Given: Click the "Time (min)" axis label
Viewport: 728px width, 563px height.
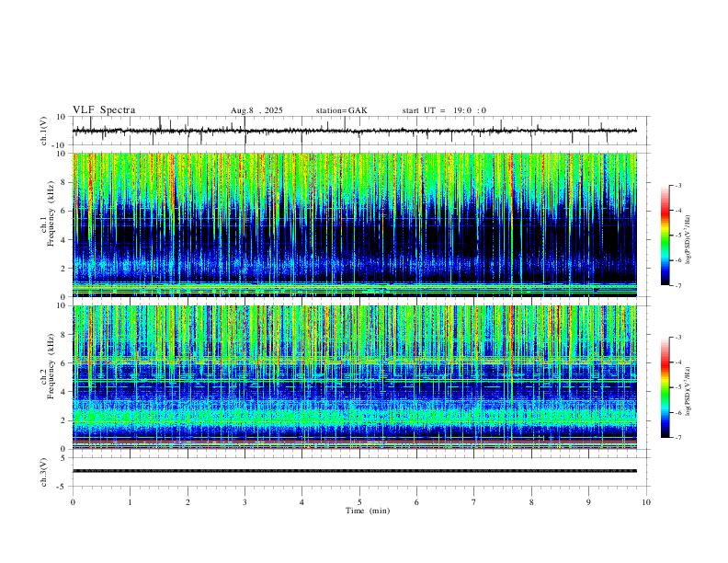Looking at the screenshot, I should (x=368, y=511).
